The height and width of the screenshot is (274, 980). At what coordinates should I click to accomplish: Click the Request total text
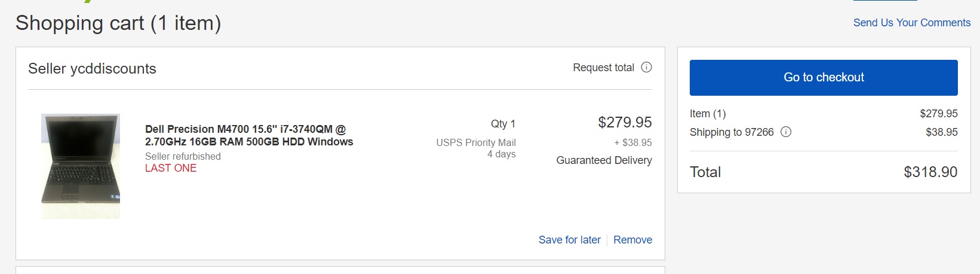(x=603, y=68)
